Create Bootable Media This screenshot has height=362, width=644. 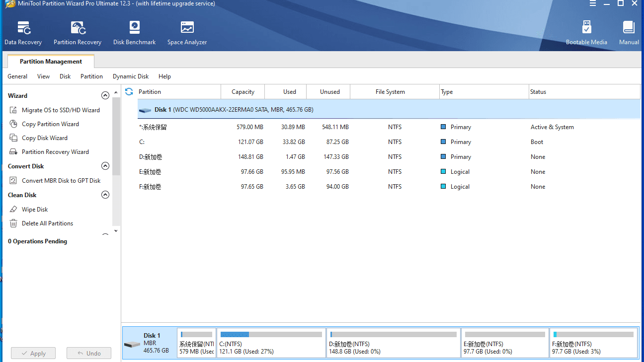[x=586, y=33]
